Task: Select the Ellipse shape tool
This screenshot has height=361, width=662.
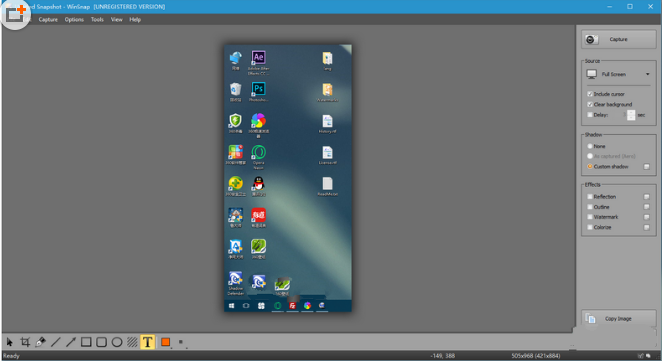Action: pyautogui.click(x=117, y=342)
